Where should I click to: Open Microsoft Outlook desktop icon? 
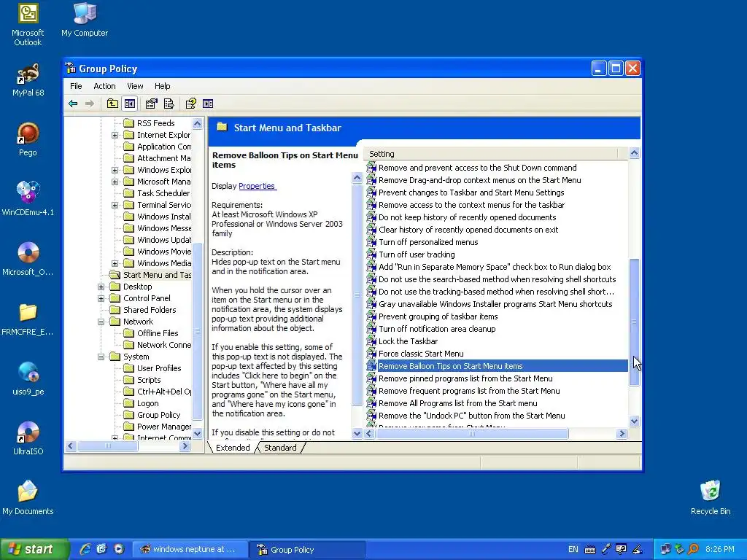click(28, 24)
